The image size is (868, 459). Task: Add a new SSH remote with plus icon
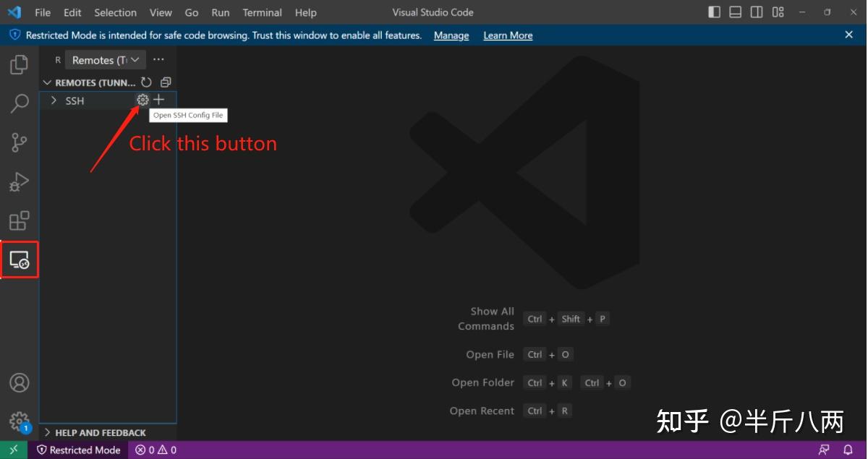pyautogui.click(x=159, y=100)
